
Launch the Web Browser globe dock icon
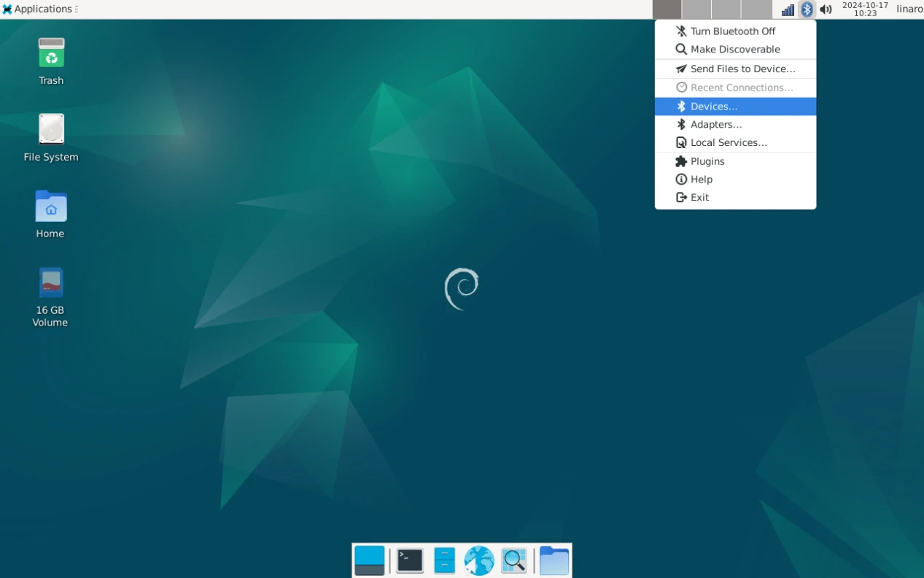click(479, 560)
